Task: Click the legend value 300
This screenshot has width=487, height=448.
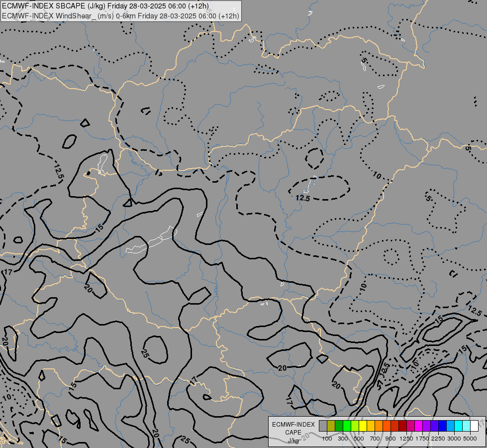Action: pos(343,439)
